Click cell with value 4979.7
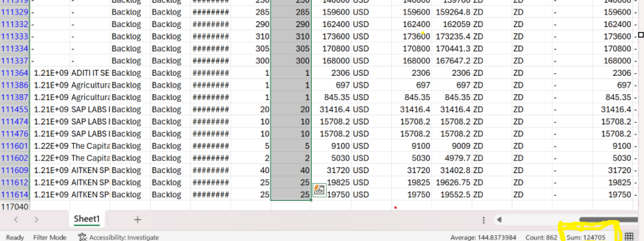The width and height of the screenshot is (644, 241). click(452, 158)
